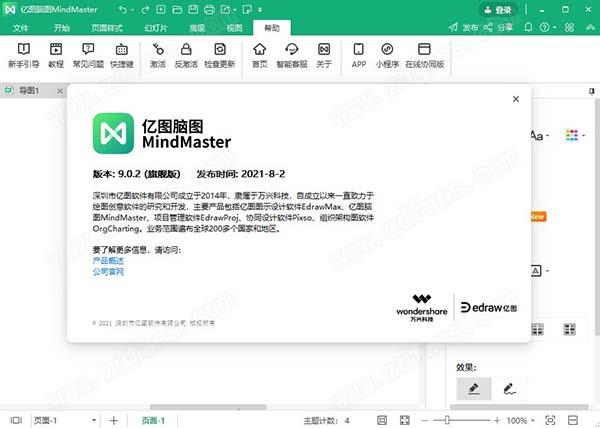Switch to the 开始 start tab
600x428 pixels.
pyautogui.click(x=62, y=28)
